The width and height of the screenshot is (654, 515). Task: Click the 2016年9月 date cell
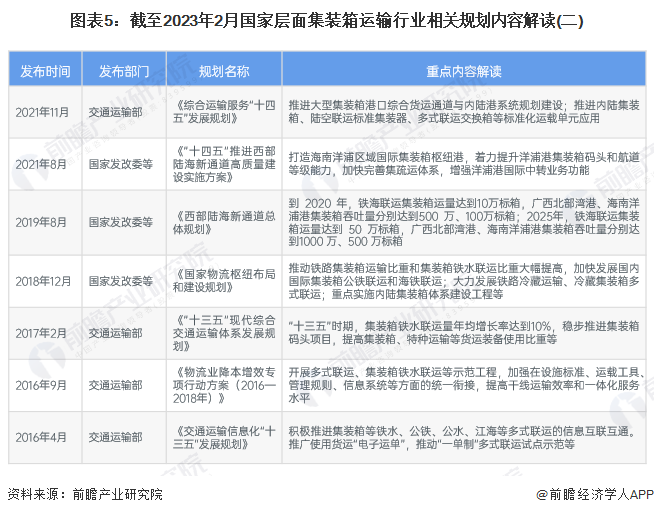[x=41, y=385]
